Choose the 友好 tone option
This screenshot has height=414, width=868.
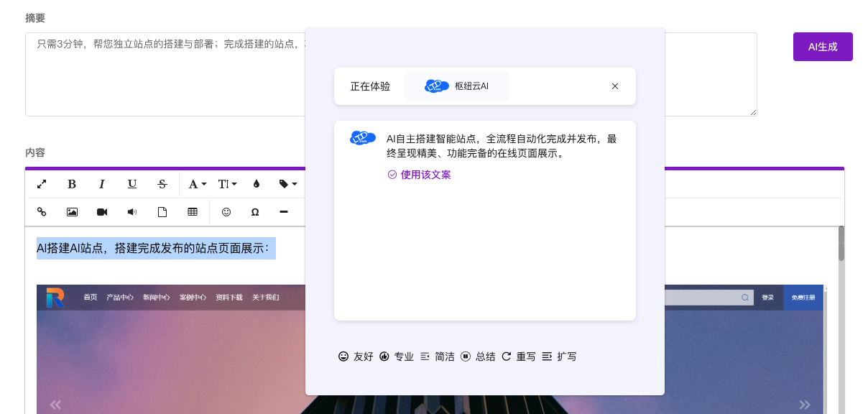pos(356,356)
